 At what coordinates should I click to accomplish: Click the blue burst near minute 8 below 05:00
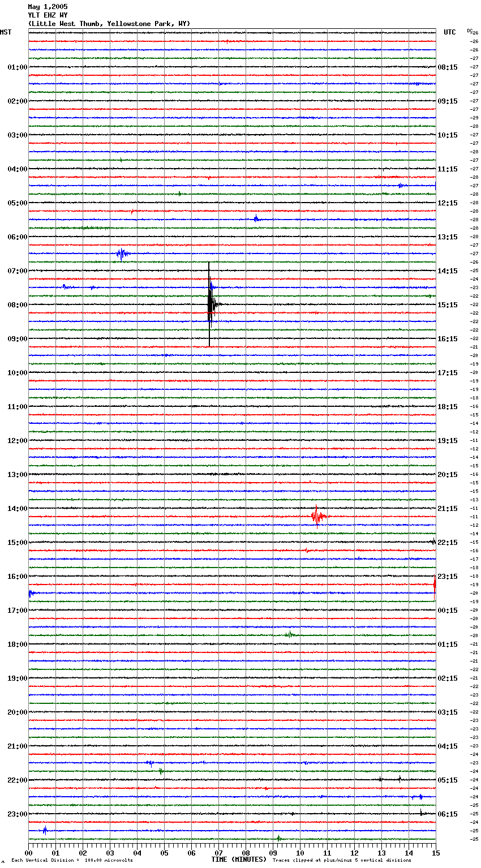pos(256,219)
